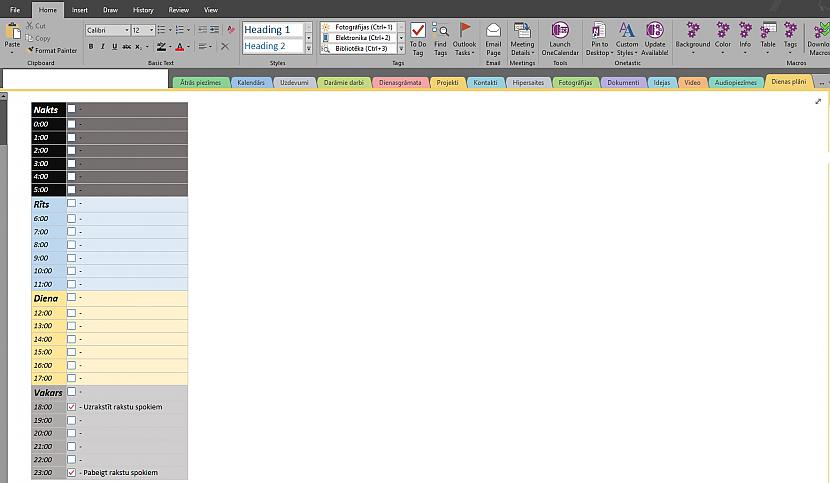Expand the Tags gallery list
830x483 pixels.
click(401, 49)
